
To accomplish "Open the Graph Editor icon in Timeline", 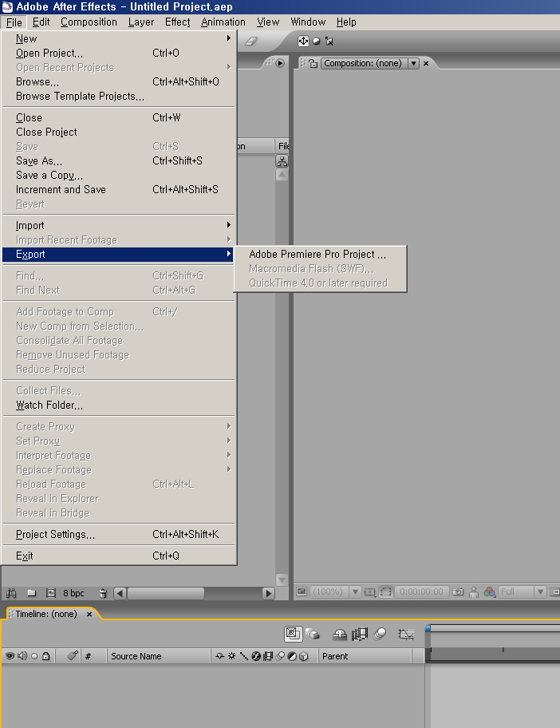I will coord(406,635).
